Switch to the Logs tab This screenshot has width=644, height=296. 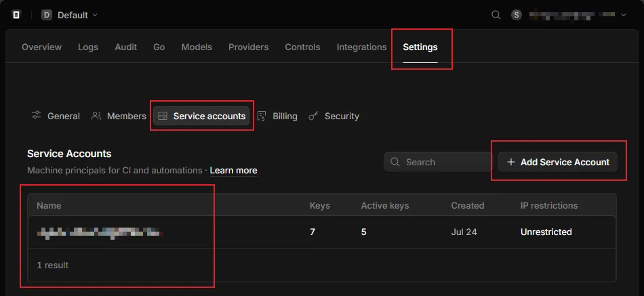(88, 47)
